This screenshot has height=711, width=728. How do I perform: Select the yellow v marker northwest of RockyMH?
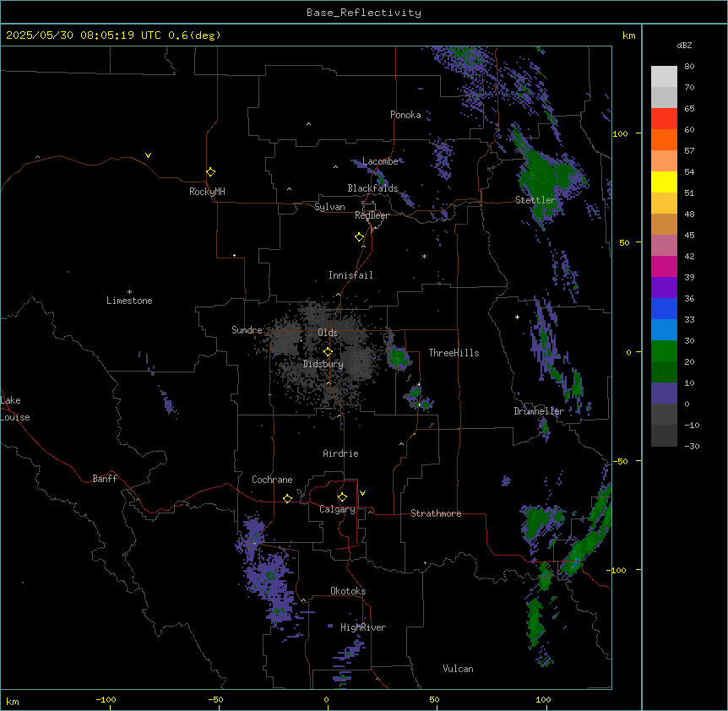pos(148,155)
